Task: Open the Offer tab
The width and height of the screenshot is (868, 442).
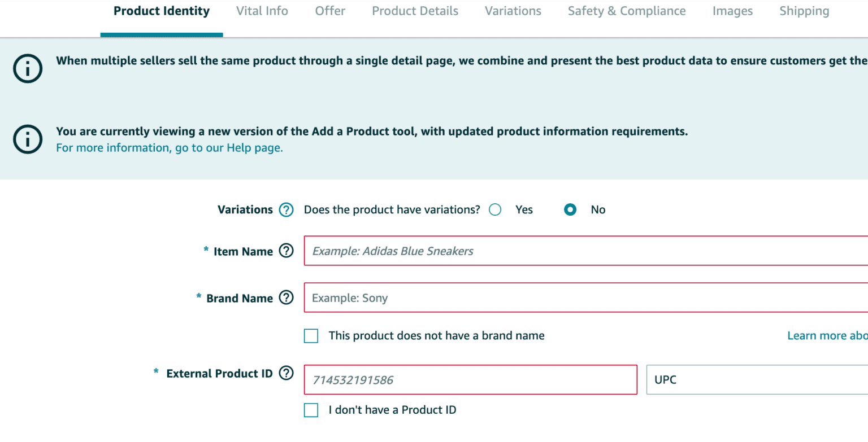Action: point(330,11)
